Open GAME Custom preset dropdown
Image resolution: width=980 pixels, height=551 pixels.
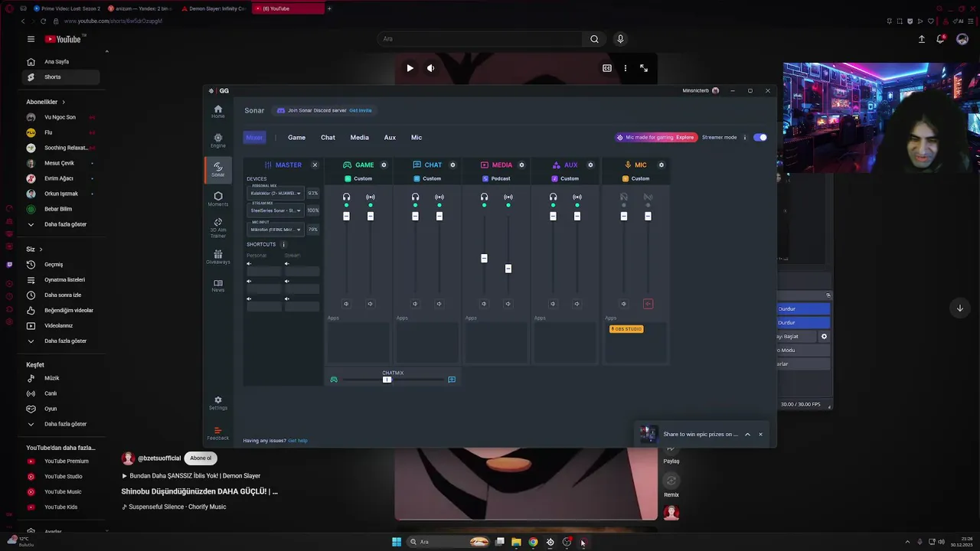click(x=358, y=178)
